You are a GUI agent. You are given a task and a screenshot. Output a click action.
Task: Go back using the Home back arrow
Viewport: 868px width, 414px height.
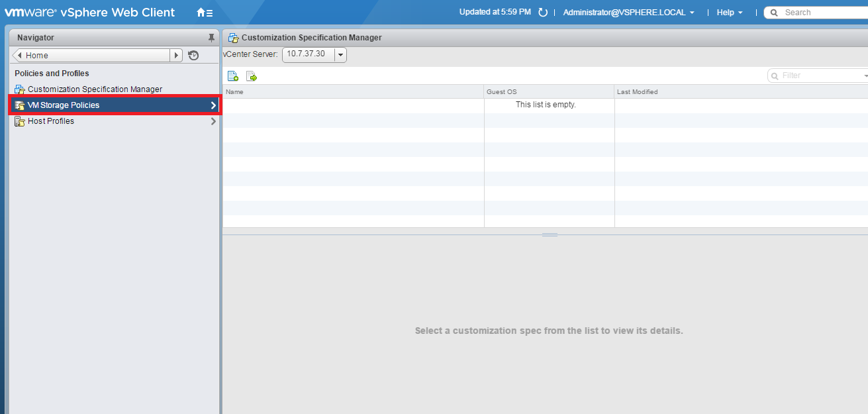coord(19,56)
